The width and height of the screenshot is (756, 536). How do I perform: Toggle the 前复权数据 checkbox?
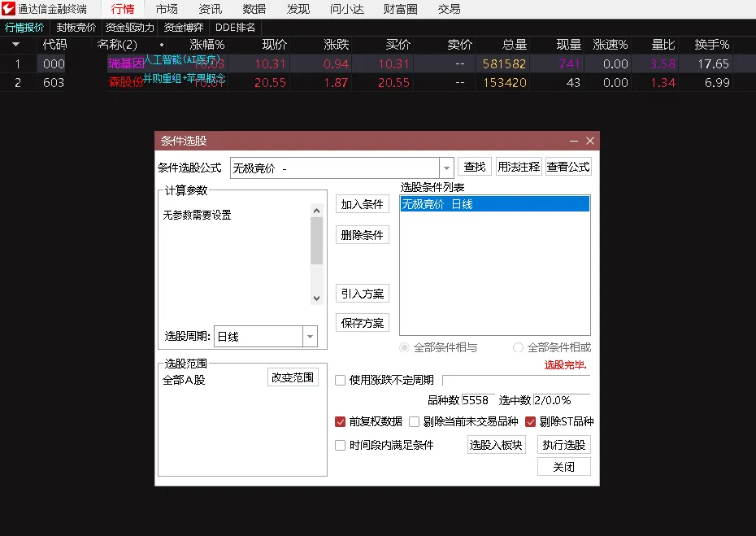tap(341, 421)
